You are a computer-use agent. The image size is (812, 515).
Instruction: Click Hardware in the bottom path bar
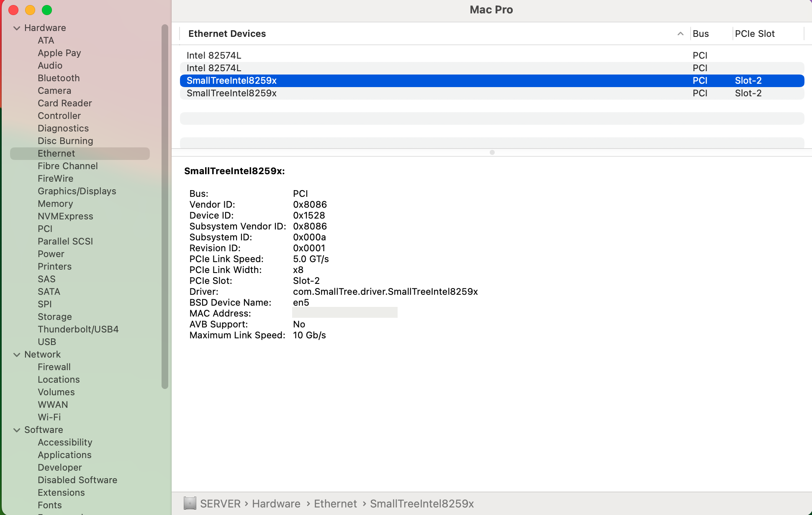(276, 504)
